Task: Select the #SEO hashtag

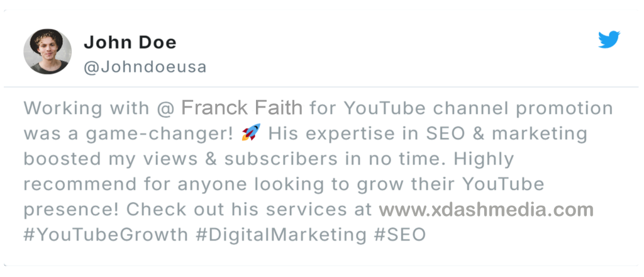Action: click(399, 235)
